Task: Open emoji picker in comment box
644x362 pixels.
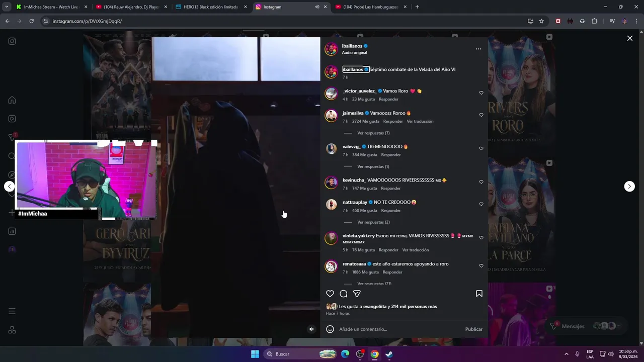Action: point(330,329)
